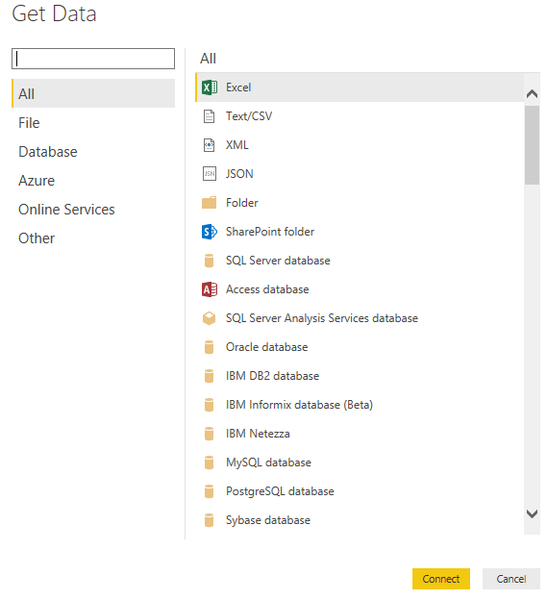Click the Cancel button

tap(511, 579)
